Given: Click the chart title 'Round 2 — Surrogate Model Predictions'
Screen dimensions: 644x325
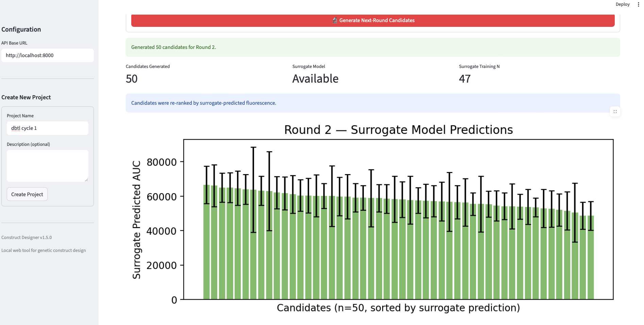Looking at the screenshot, I should tap(399, 130).
